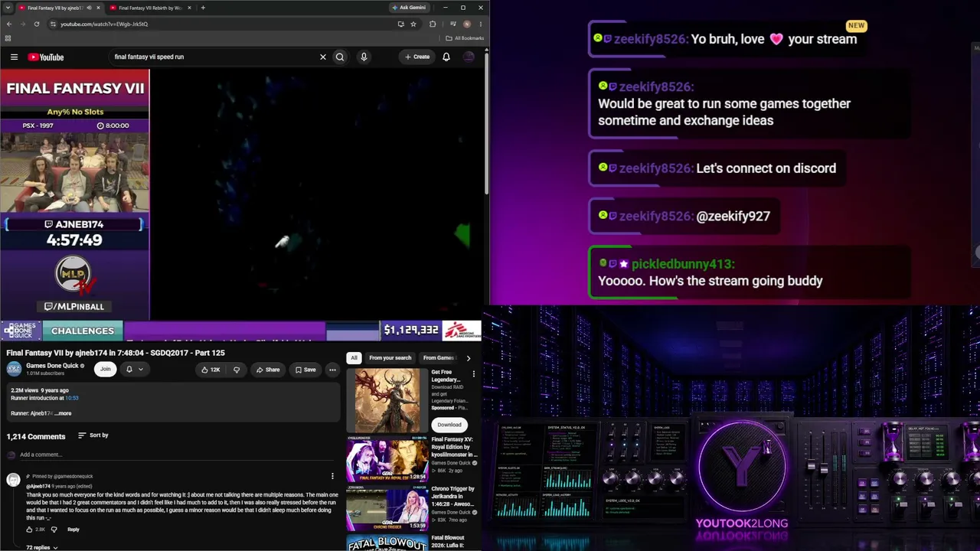Open the Fatal Blowout 2026 video thumbnail
The height and width of the screenshot is (551, 980).
coord(387,543)
